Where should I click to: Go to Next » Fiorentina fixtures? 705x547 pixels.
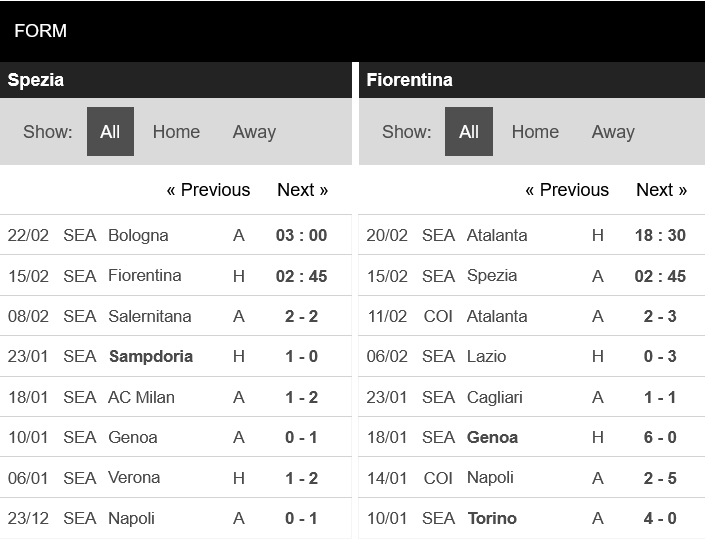click(x=661, y=190)
